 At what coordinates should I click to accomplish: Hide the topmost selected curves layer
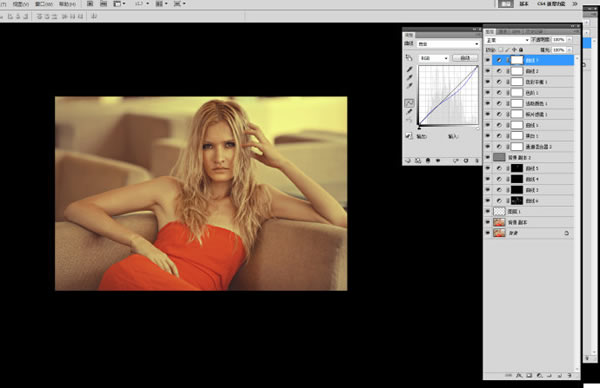488,60
